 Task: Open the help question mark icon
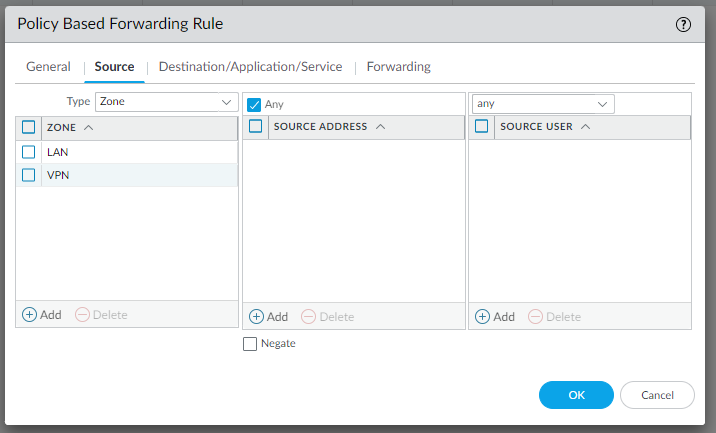coord(684,25)
